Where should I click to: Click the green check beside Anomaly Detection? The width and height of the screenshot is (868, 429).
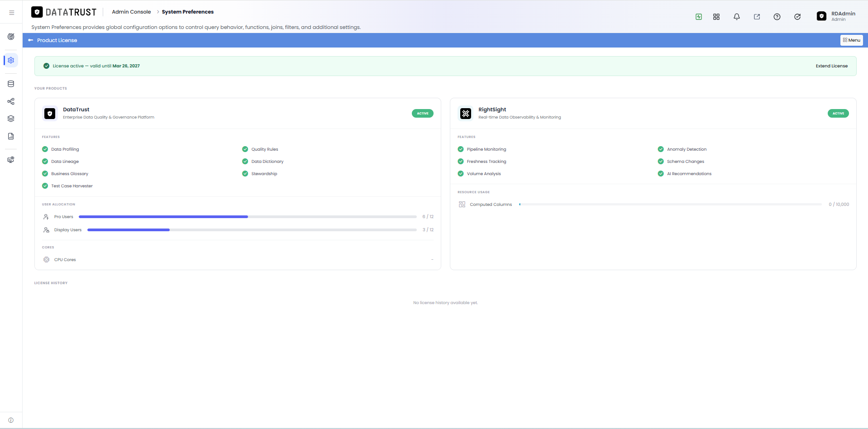coord(661,149)
